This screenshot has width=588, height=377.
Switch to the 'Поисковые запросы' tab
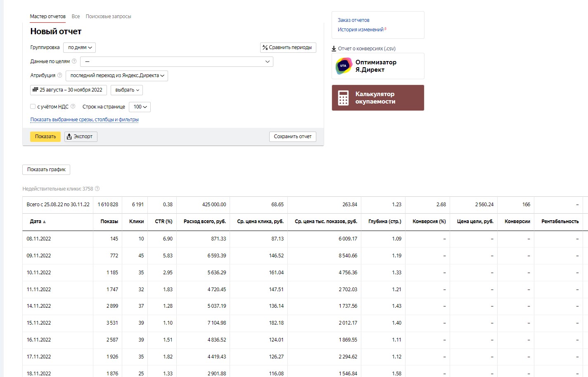click(x=108, y=16)
